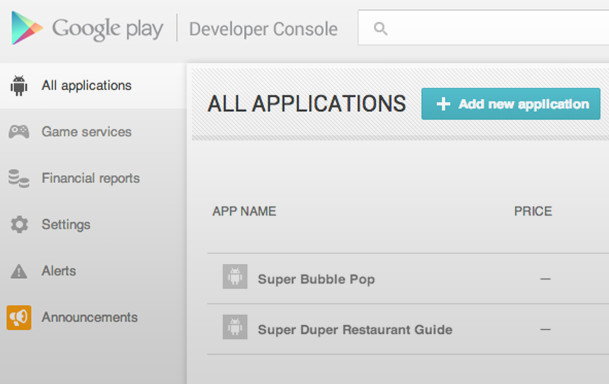The height and width of the screenshot is (384, 609).
Task: Click the gear icon beside Settings
Action: coord(19,224)
